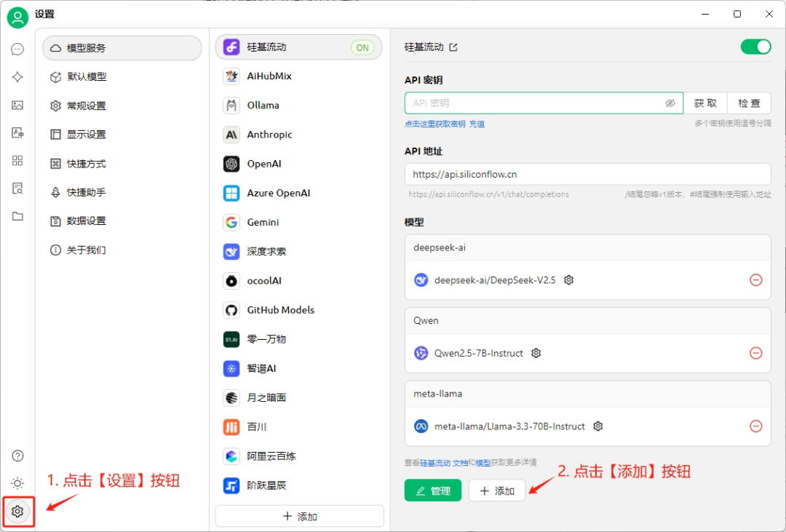This screenshot has height=532, width=786.
Task: Select the 硅基流动 provider with ON badge
Action: tap(299, 47)
